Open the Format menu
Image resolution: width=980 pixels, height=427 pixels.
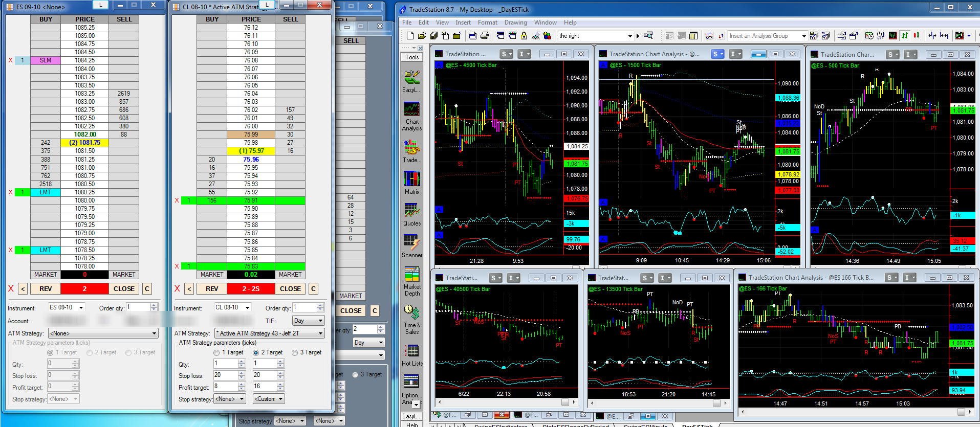click(x=488, y=23)
